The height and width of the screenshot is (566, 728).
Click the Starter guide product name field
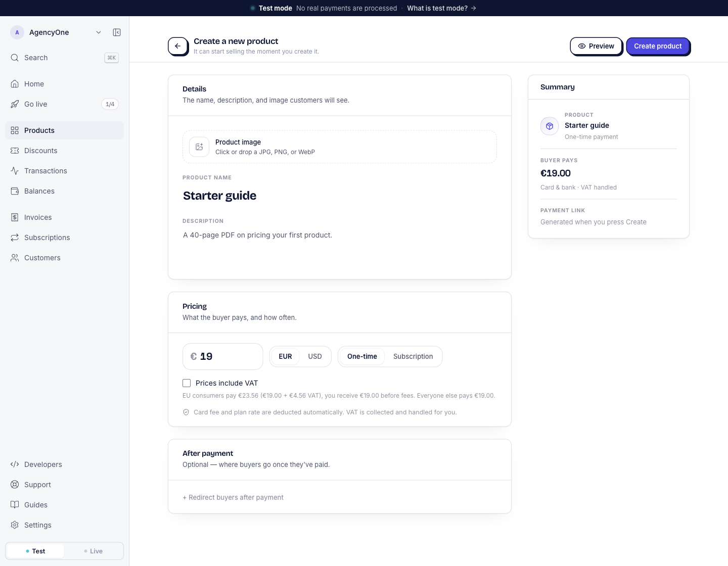(339, 196)
